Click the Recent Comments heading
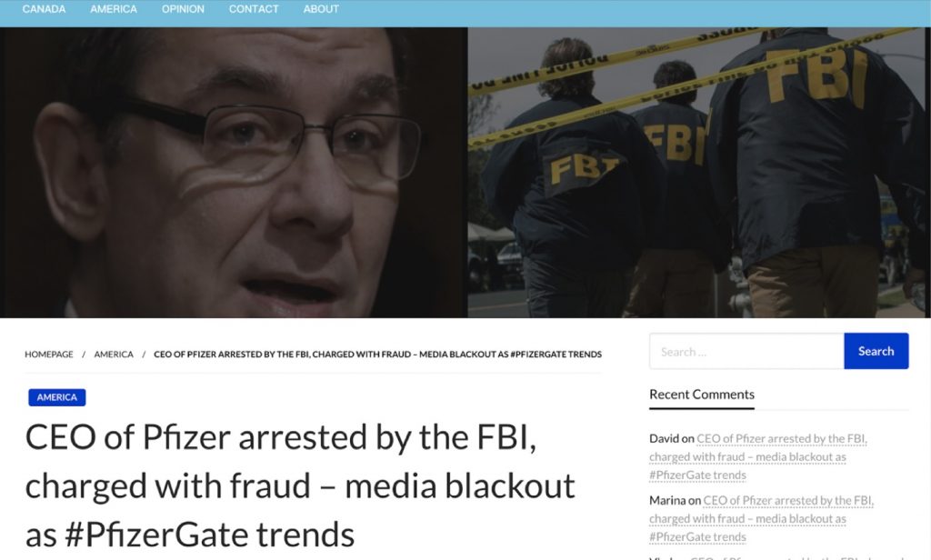Image resolution: width=931 pixels, height=560 pixels. [x=702, y=395]
